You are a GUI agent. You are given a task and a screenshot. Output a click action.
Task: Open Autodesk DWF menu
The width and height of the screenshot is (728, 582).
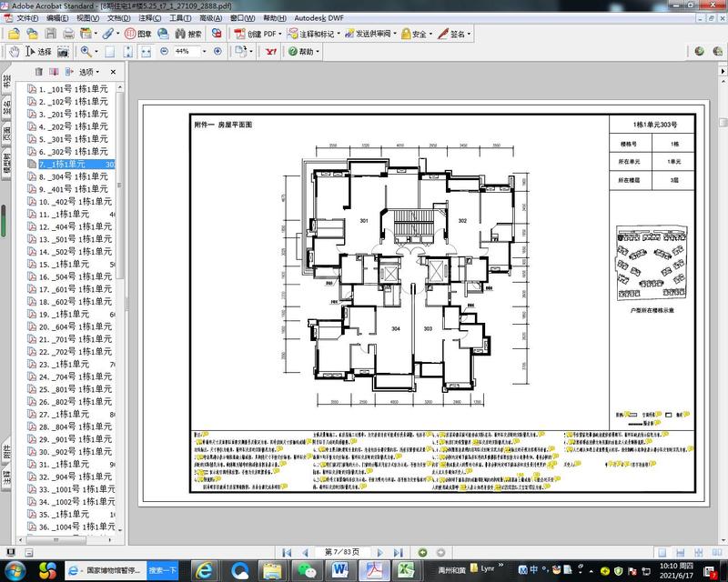318,18
